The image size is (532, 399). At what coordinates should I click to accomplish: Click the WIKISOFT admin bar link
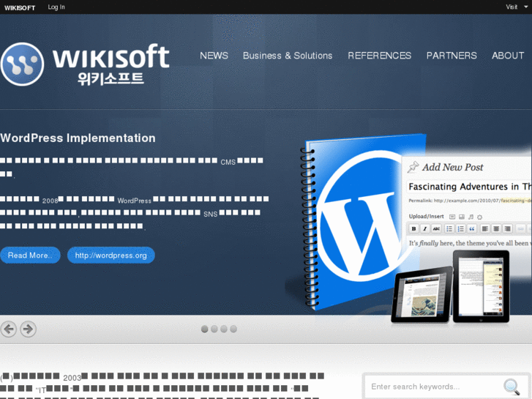tap(20, 7)
